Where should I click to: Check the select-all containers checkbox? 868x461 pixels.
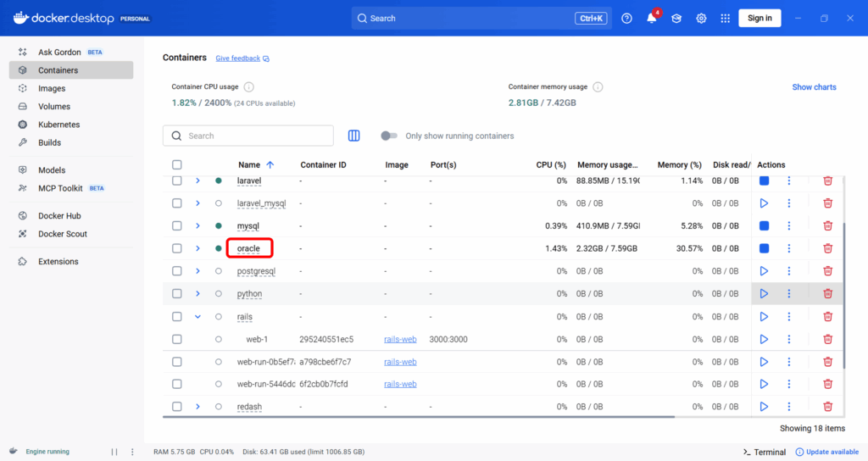coord(177,165)
